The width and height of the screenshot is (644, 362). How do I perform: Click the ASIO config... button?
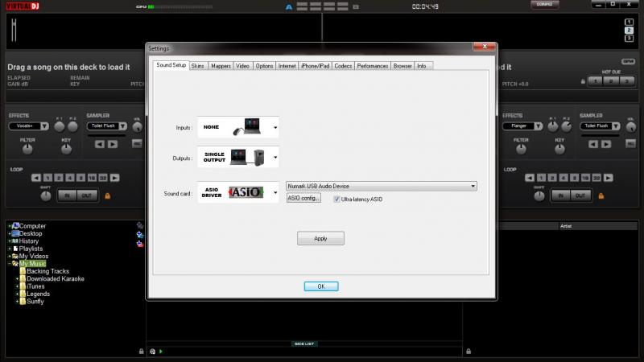point(303,198)
